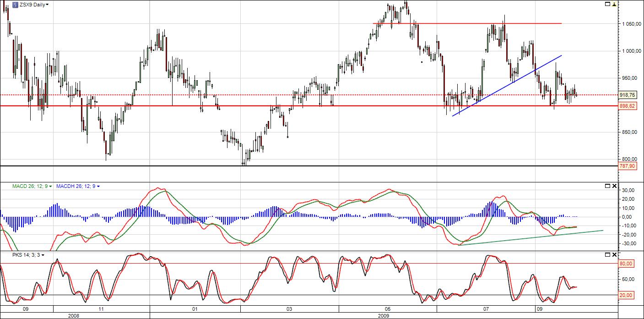This screenshot has height=319, width=644.
Task: Click the current price label 918,75
Action: click(x=627, y=95)
